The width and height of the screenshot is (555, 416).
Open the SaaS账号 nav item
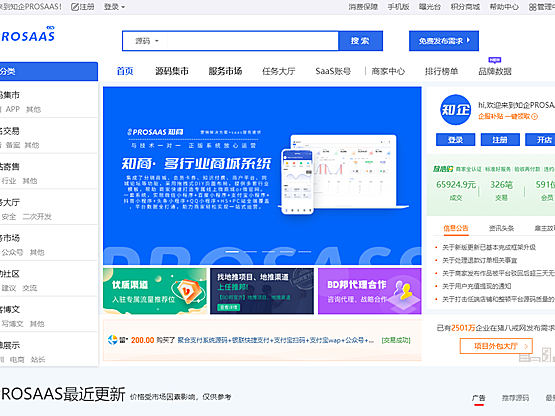click(333, 71)
